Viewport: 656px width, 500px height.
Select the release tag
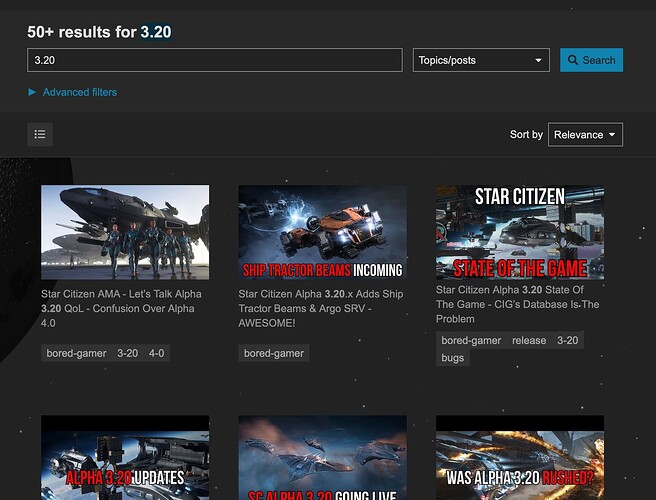pyautogui.click(x=529, y=340)
